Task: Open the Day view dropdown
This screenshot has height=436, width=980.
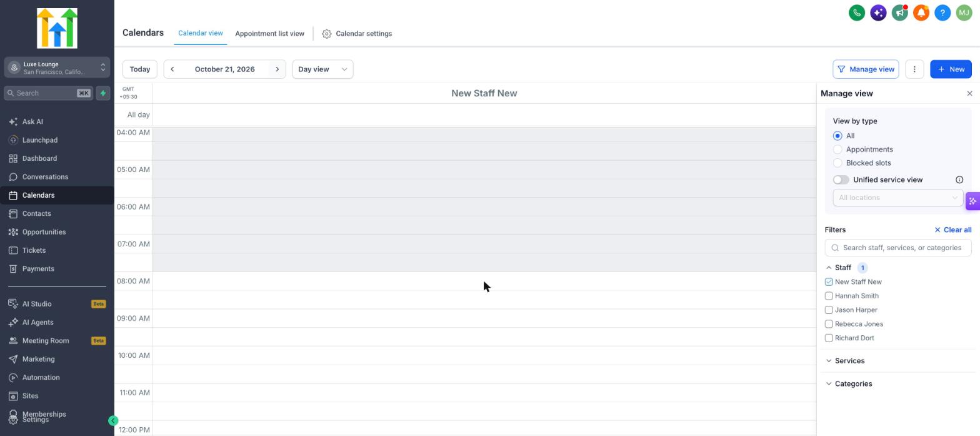Action: [322, 69]
